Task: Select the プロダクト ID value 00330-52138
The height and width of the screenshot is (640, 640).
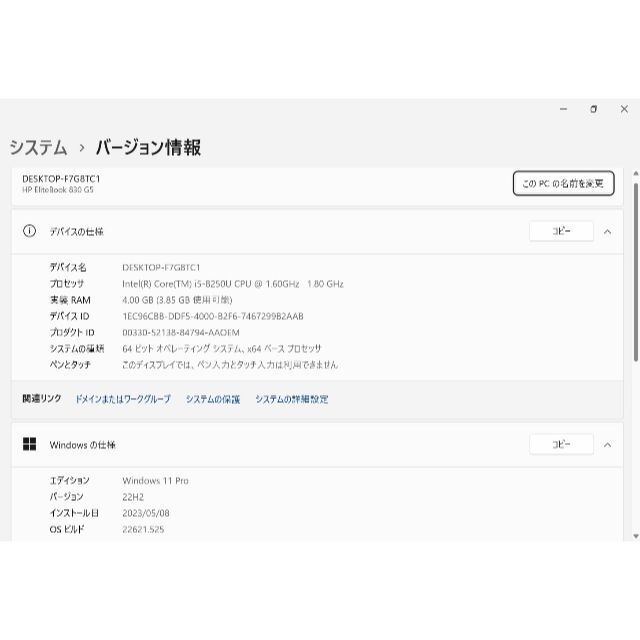Action: [181, 333]
